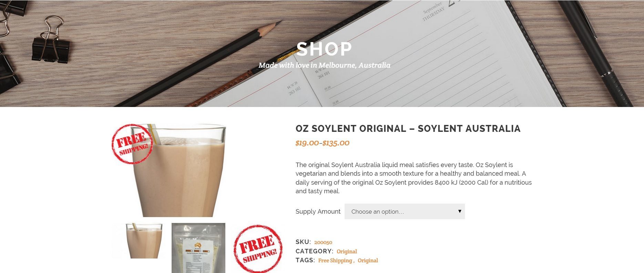Open the Free Shipping stamp thumbnail
The width and height of the screenshot is (644, 273).
(x=258, y=248)
